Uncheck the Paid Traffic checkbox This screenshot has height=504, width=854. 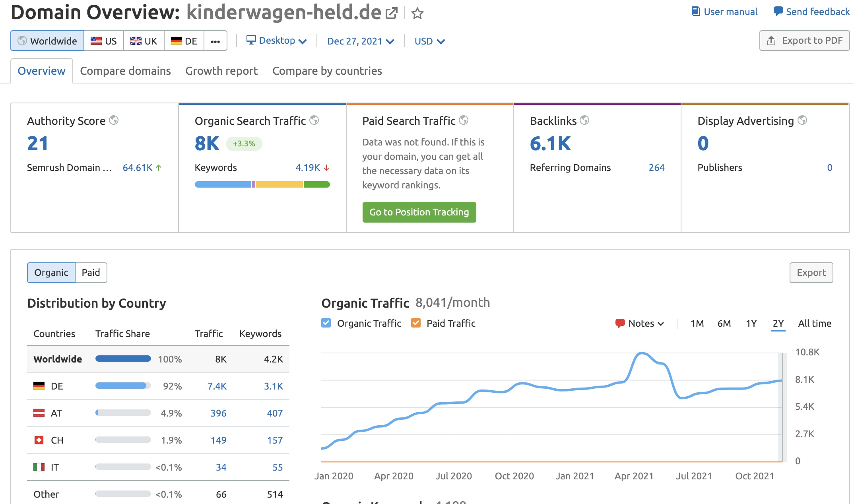point(416,323)
